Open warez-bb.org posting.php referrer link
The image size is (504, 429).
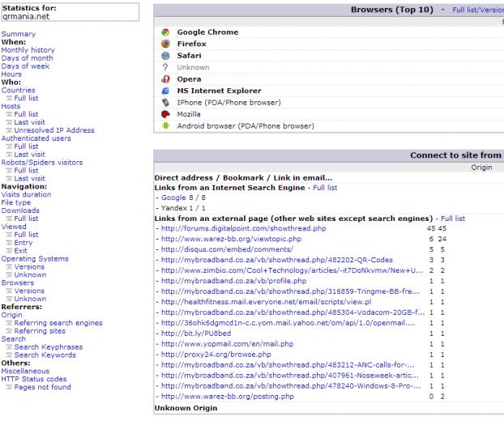coord(228,397)
